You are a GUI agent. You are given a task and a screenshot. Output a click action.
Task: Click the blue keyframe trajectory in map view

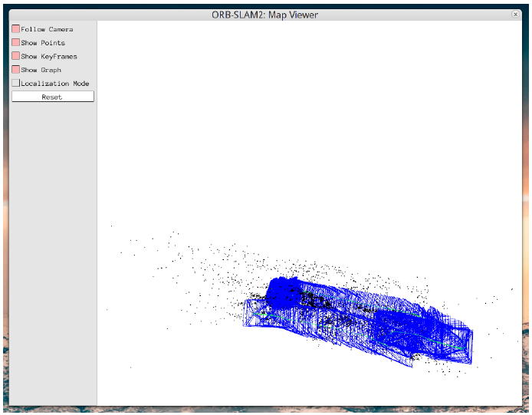pos(358,321)
